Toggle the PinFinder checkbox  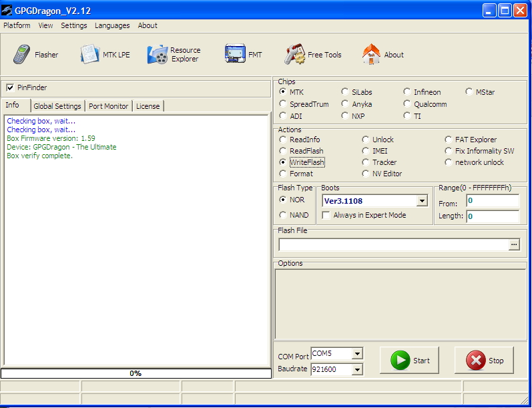pos(10,87)
